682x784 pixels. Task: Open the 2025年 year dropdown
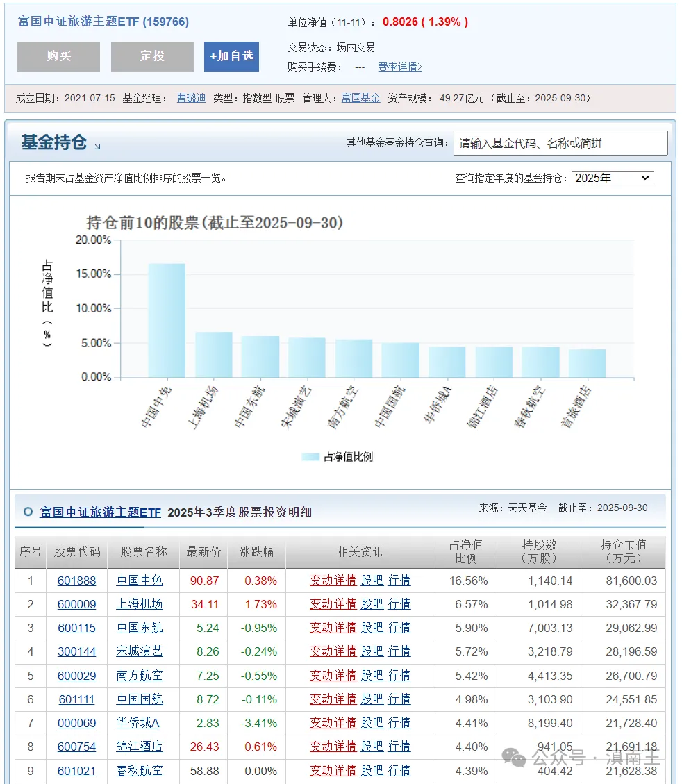613,178
